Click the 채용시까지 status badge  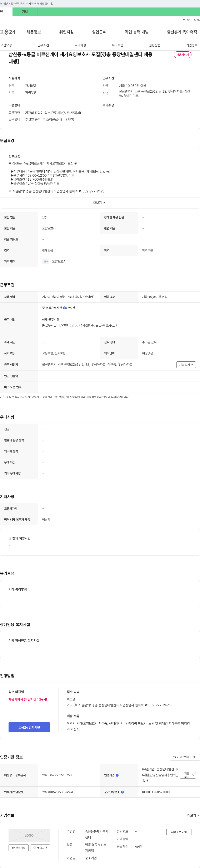pos(182,55)
